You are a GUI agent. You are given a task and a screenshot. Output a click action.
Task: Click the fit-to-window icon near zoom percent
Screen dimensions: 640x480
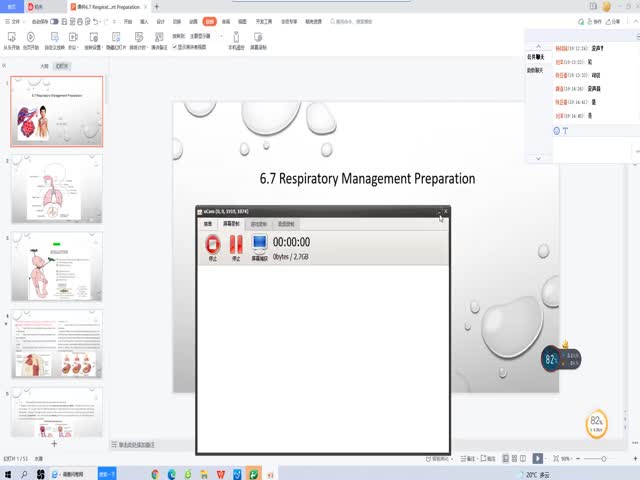556,459
